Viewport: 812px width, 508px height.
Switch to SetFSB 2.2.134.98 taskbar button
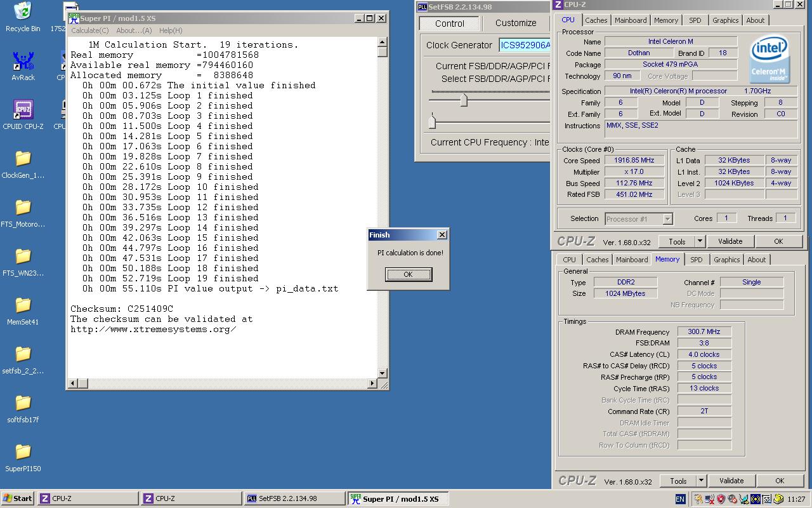tap(294, 498)
